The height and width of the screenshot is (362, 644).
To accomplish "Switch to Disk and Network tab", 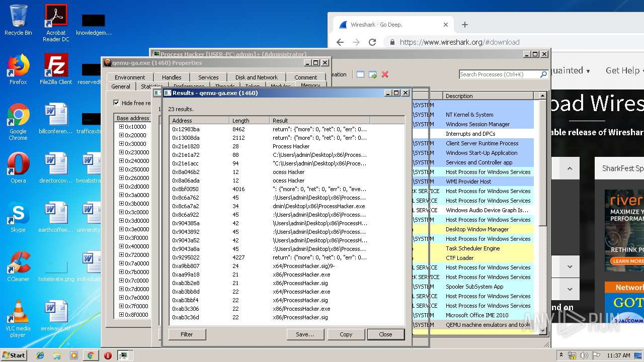I will (x=257, y=77).
